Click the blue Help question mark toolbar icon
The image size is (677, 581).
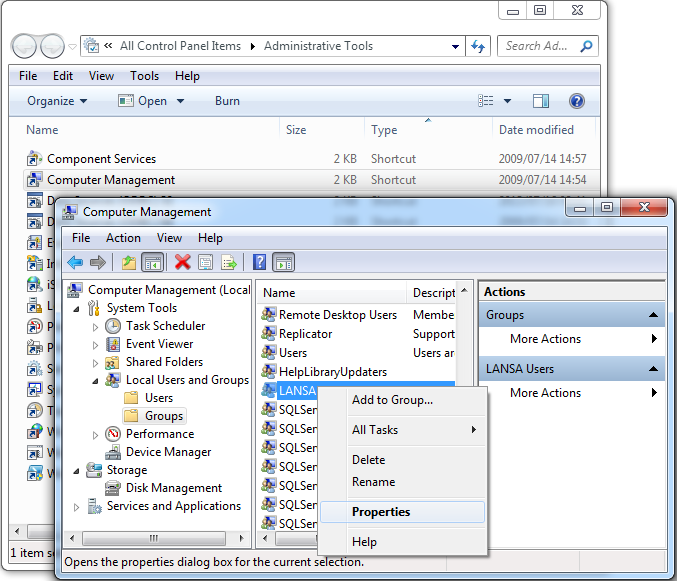click(259, 262)
